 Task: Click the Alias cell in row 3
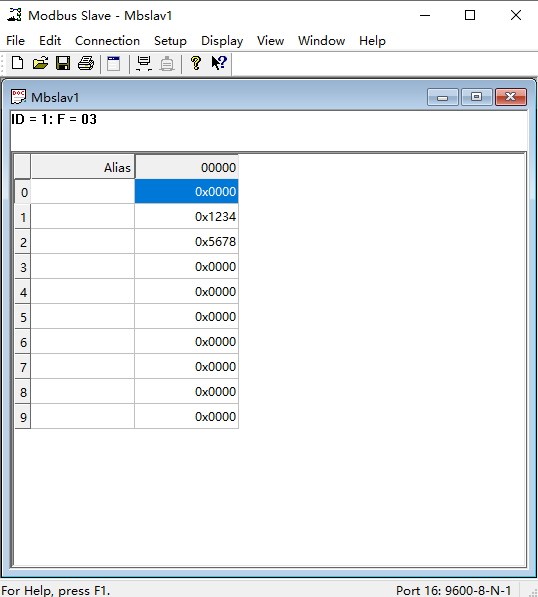click(83, 267)
